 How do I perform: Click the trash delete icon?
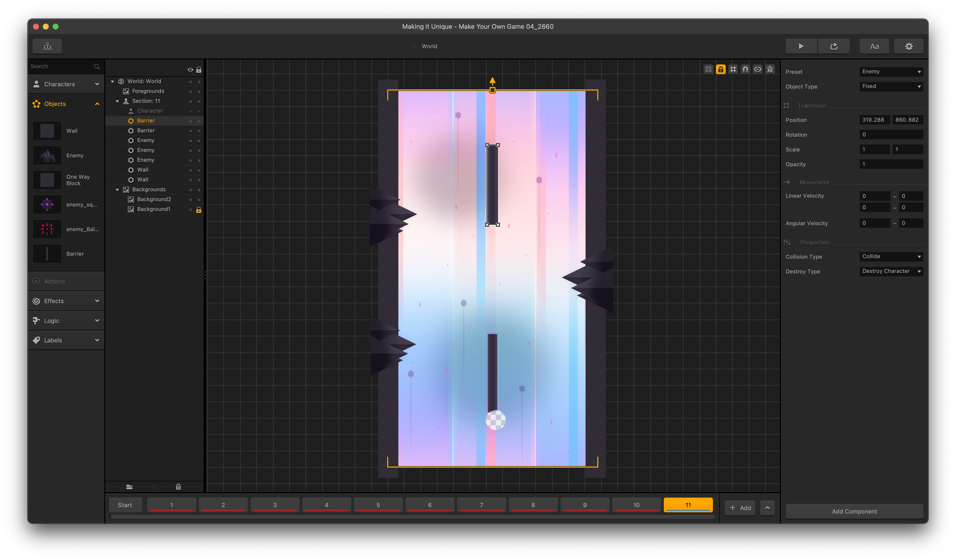[178, 487]
